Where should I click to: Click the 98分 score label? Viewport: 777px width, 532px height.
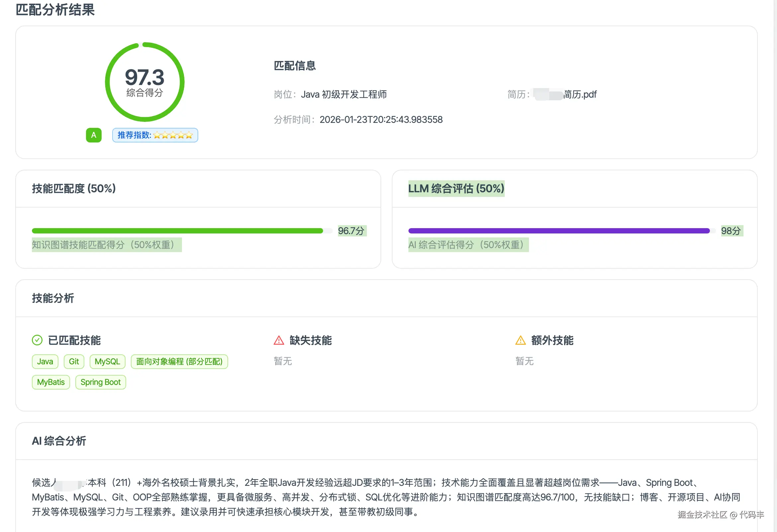coord(731,231)
